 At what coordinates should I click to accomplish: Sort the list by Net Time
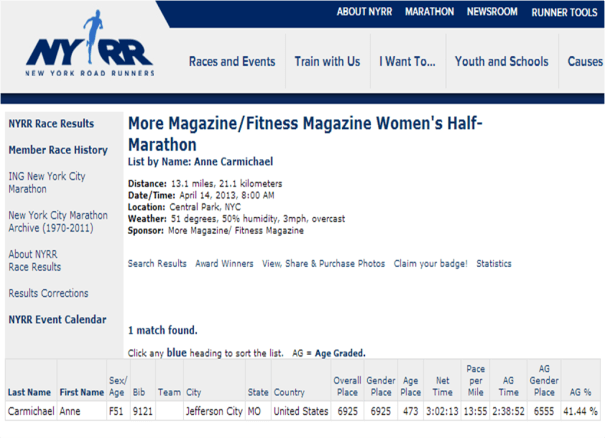pyautogui.click(x=441, y=387)
